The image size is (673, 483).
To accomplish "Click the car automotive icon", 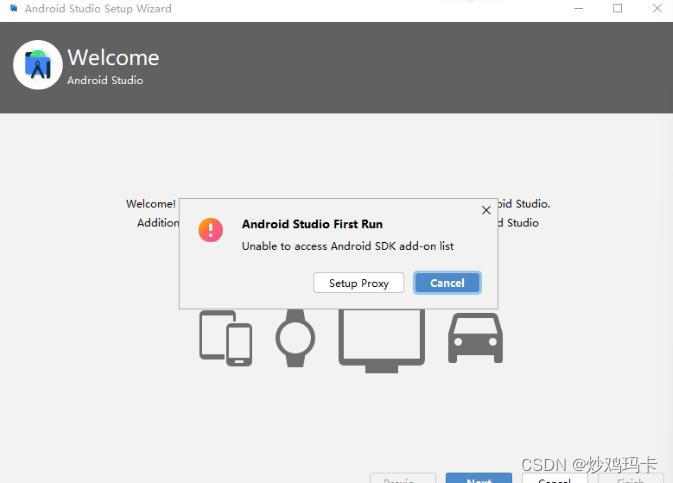I will (476, 338).
